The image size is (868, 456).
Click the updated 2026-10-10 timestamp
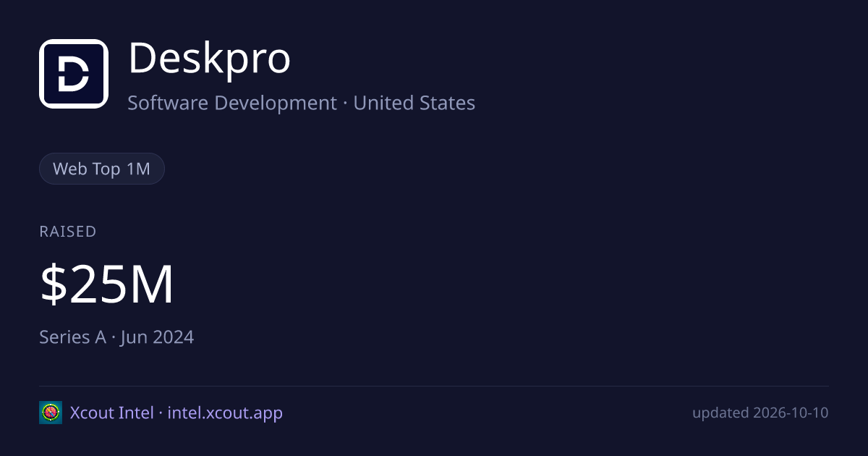760,413
